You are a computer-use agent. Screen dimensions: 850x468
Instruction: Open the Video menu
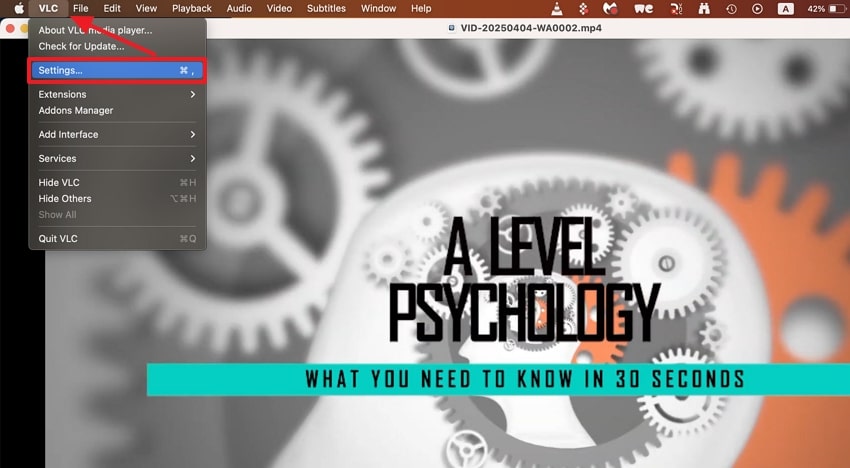[279, 9]
